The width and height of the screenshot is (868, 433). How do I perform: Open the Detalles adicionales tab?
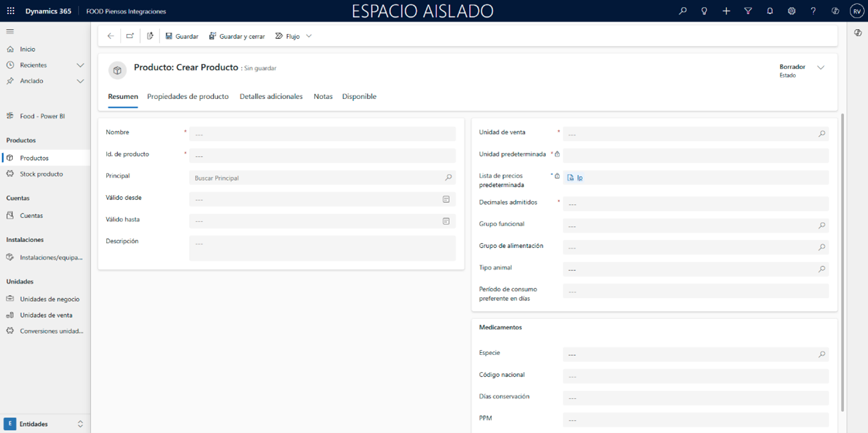coord(271,97)
